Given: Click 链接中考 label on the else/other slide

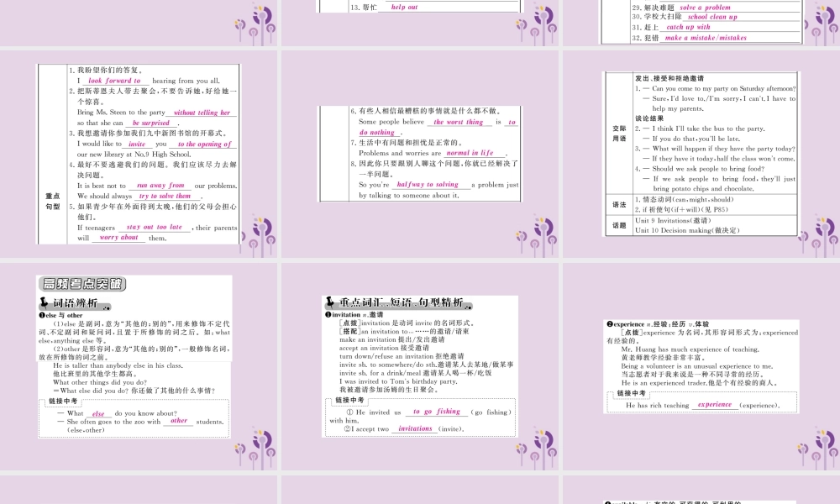Looking at the screenshot, I should pos(63,402).
